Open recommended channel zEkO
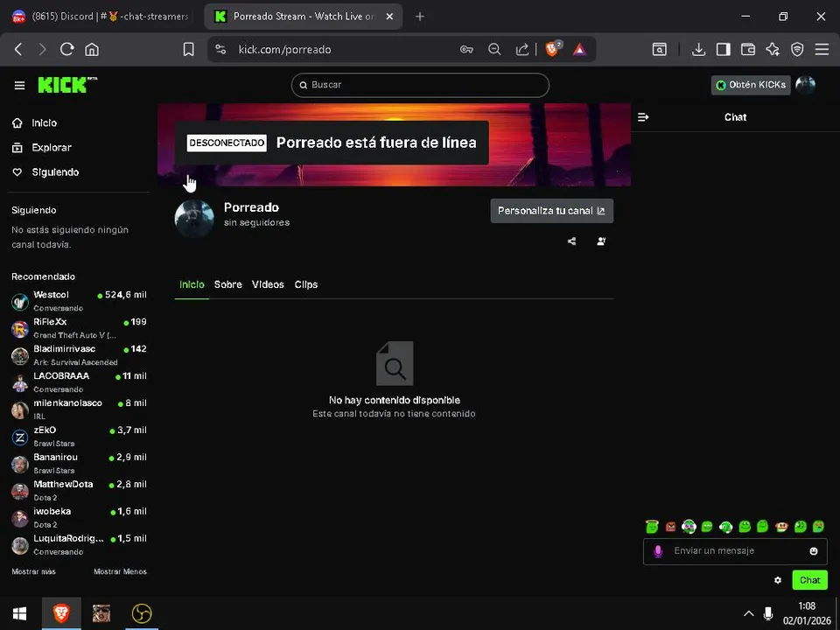Screen dimensions: 840x630 click(79, 436)
